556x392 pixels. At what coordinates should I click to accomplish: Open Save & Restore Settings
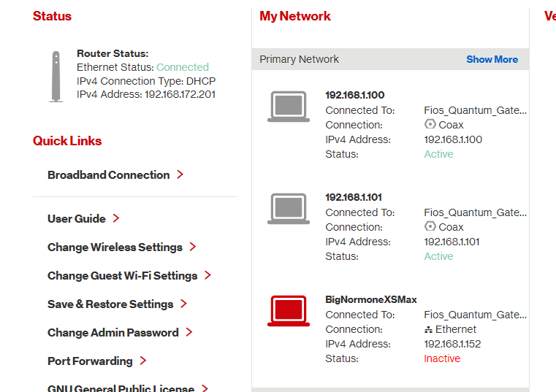coord(110,304)
